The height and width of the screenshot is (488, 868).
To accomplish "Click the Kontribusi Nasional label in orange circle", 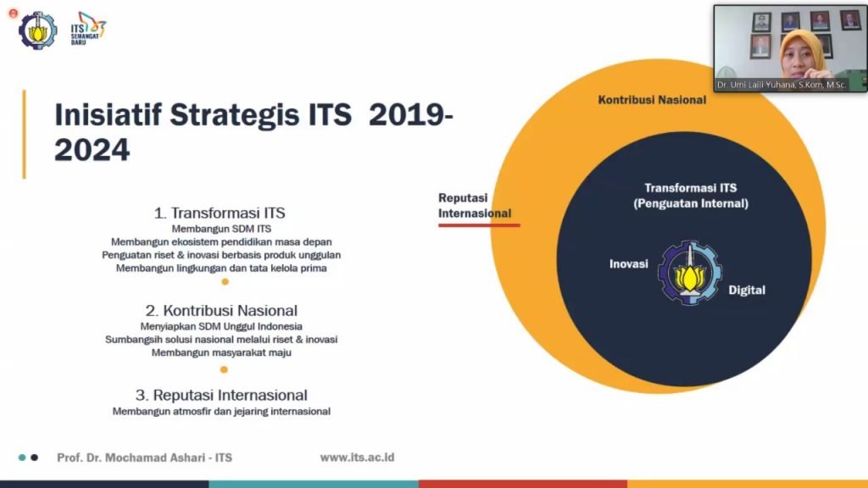I will tap(652, 100).
